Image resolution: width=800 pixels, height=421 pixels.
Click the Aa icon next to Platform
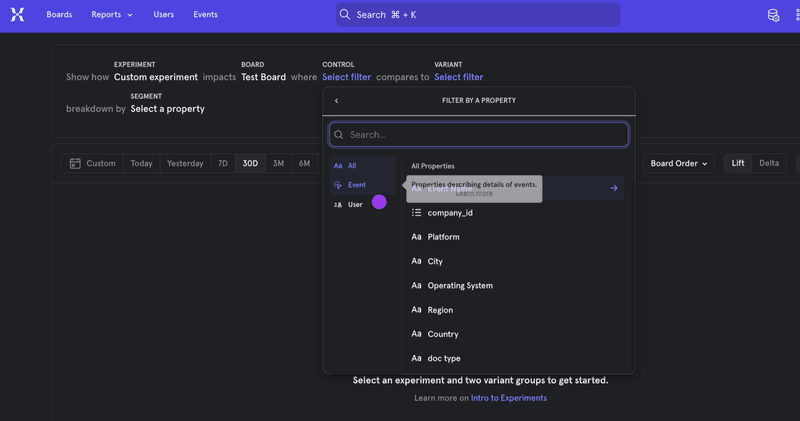pos(417,237)
